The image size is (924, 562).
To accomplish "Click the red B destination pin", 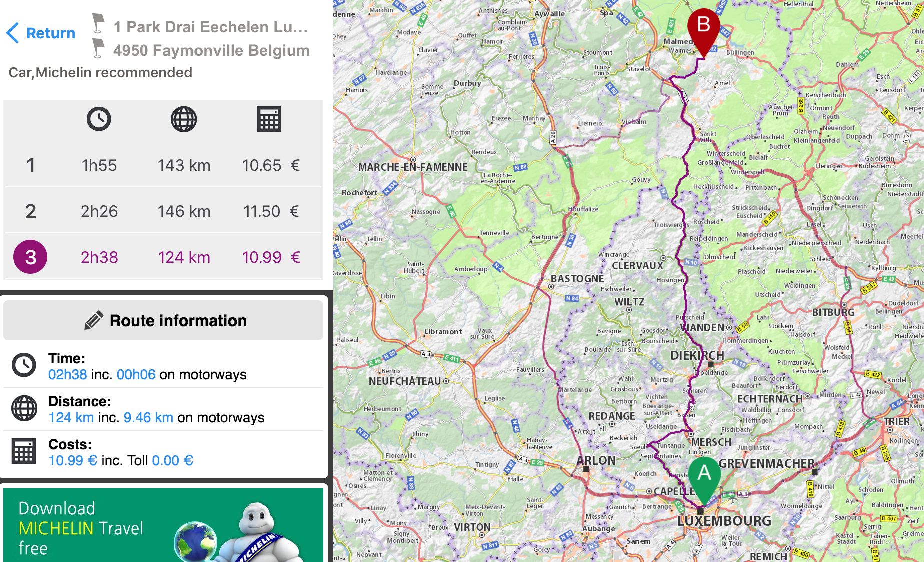I will click(x=703, y=28).
